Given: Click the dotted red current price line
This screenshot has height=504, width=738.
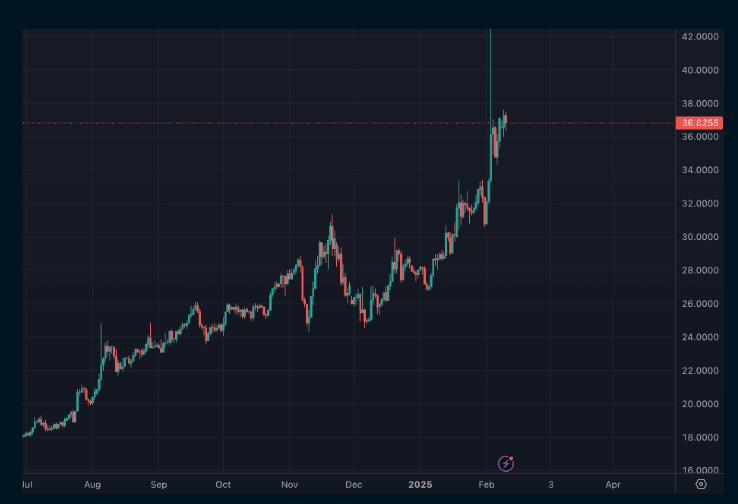Looking at the screenshot, I should (300, 123).
